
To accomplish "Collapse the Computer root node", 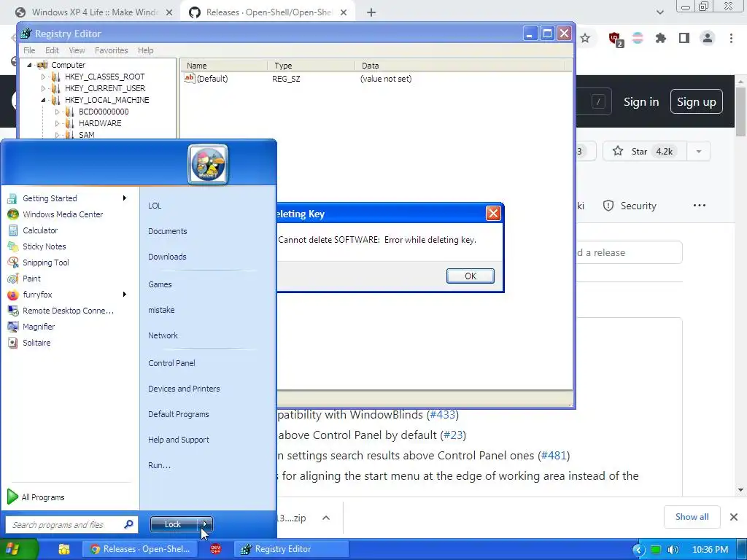I will tap(29, 65).
